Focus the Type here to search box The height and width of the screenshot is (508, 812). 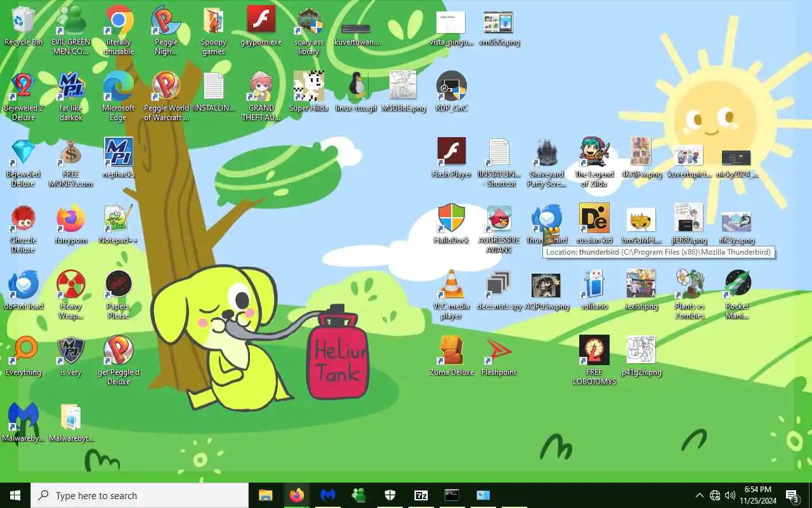click(140, 495)
